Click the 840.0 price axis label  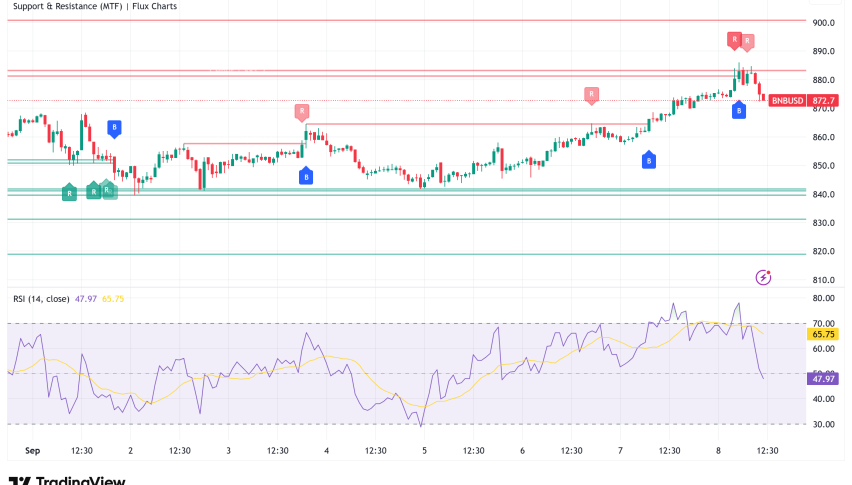823,194
